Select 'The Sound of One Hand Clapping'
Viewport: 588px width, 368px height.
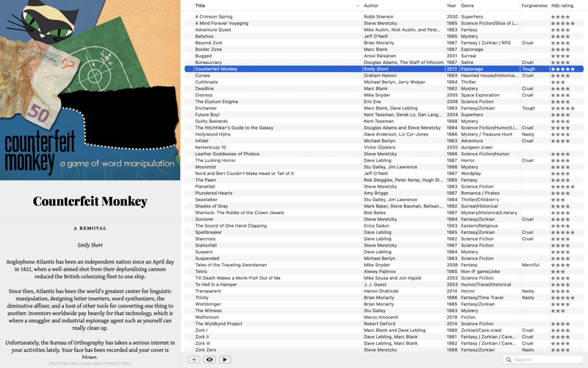[384, 226]
